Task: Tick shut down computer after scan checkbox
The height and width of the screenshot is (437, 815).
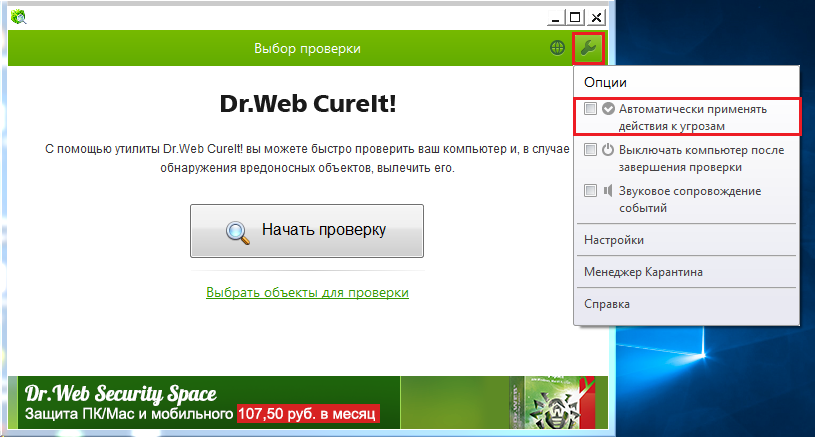Action: coord(590,150)
